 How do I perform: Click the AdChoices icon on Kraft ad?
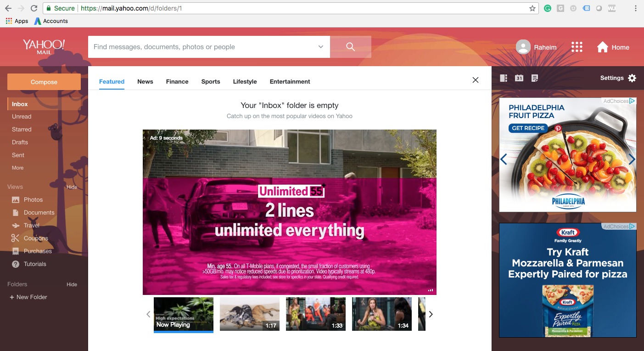[633, 226]
